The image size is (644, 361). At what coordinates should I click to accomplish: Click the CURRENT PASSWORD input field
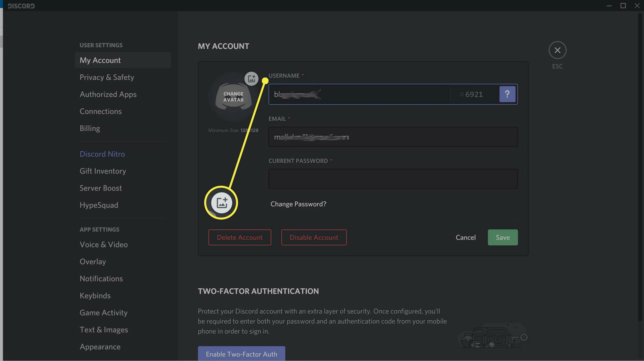pos(393,178)
